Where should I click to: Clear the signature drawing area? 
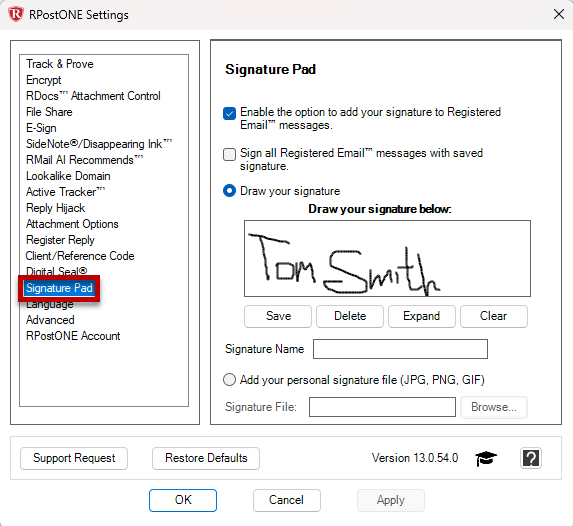494,316
